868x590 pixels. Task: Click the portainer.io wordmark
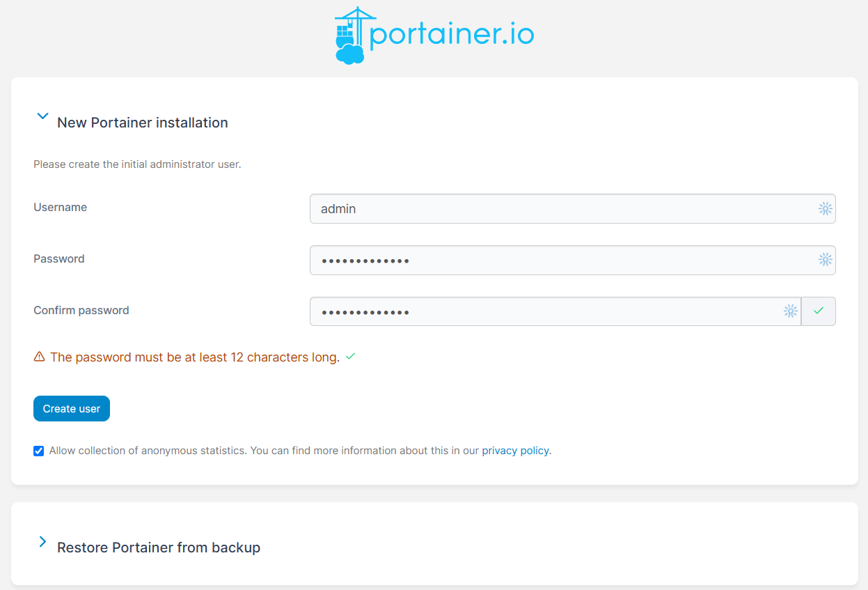[x=452, y=33]
